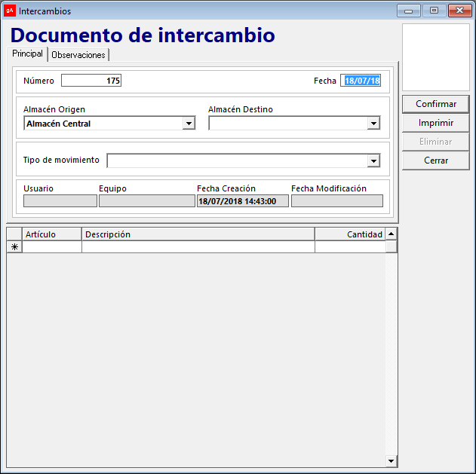Open the Tipo de movimiento dropdown
The width and height of the screenshot is (476, 474).
373,161
